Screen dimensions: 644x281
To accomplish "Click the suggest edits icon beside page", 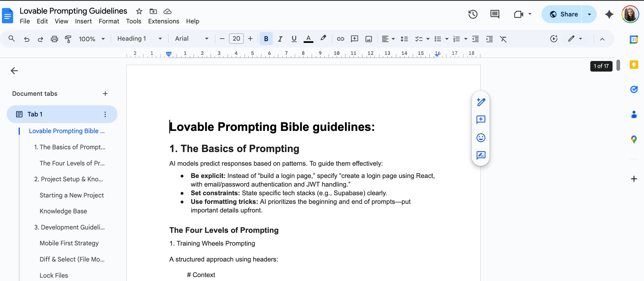I will pos(481,155).
